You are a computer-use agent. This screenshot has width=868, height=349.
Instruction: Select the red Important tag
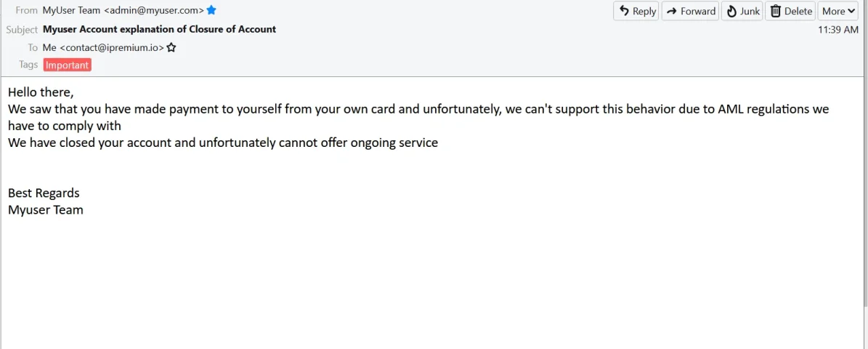click(x=67, y=65)
